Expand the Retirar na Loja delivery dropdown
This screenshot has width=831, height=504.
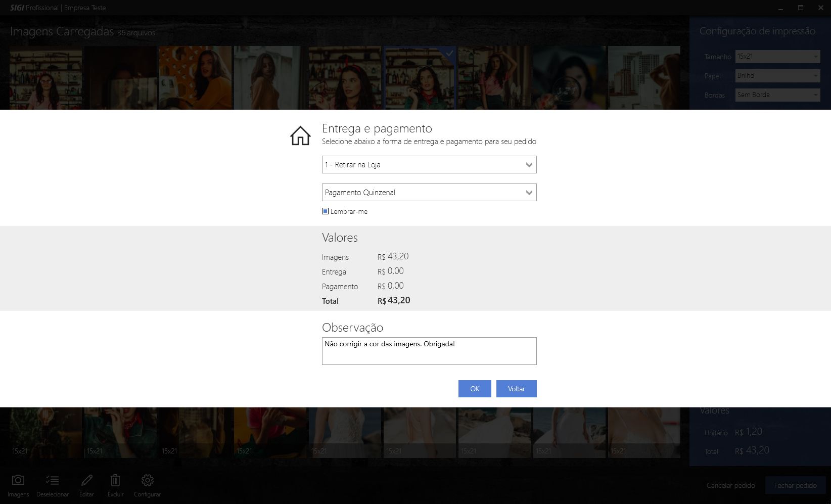click(x=429, y=165)
